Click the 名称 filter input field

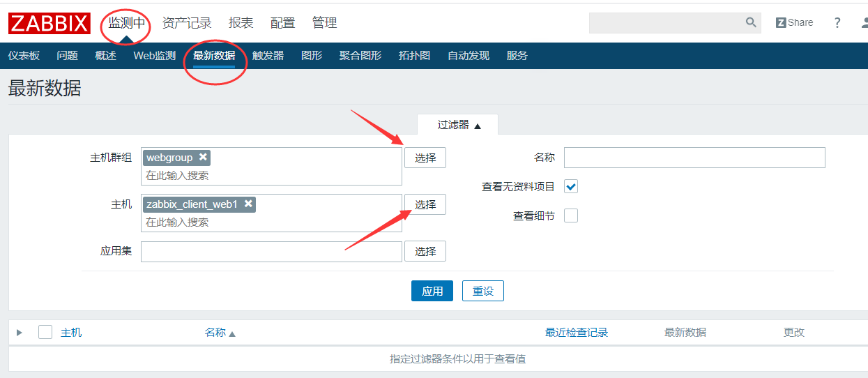tap(694, 158)
